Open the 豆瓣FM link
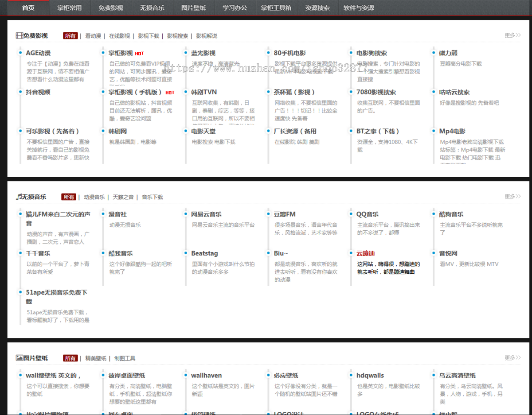The height and width of the screenshot is (415, 532). (285, 214)
